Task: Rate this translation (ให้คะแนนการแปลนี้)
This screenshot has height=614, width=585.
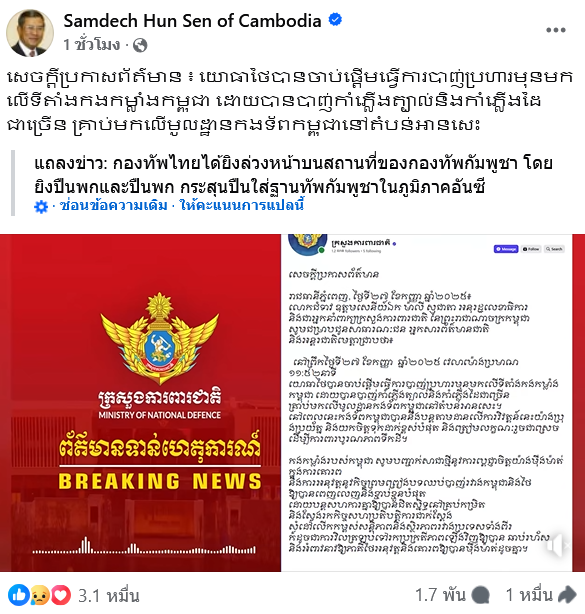Action: (242, 205)
